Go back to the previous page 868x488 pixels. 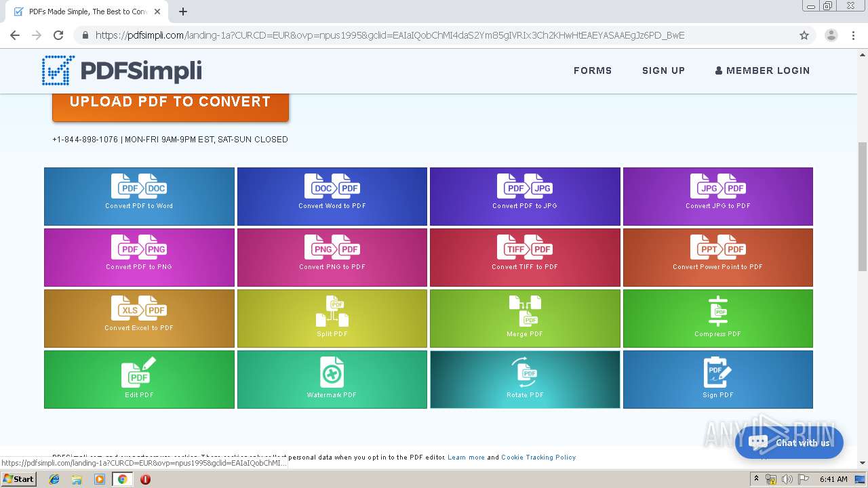click(x=15, y=35)
